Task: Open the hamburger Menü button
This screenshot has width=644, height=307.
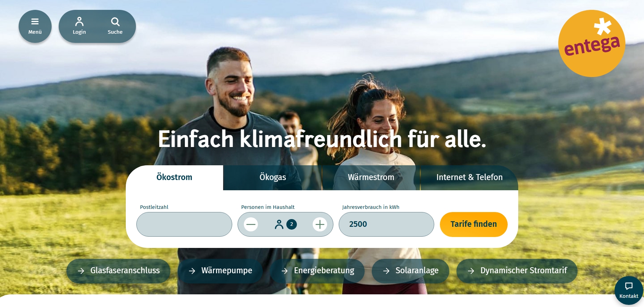Action: pyautogui.click(x=35, y=26)
